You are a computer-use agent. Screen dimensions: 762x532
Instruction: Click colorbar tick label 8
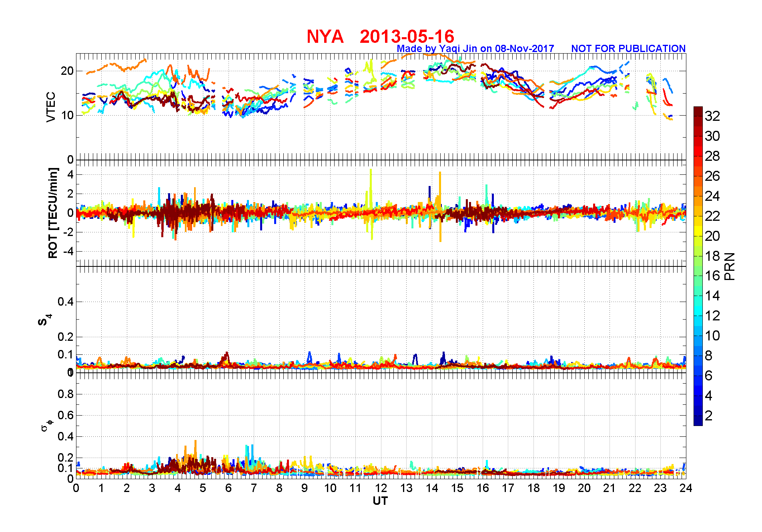709,356
